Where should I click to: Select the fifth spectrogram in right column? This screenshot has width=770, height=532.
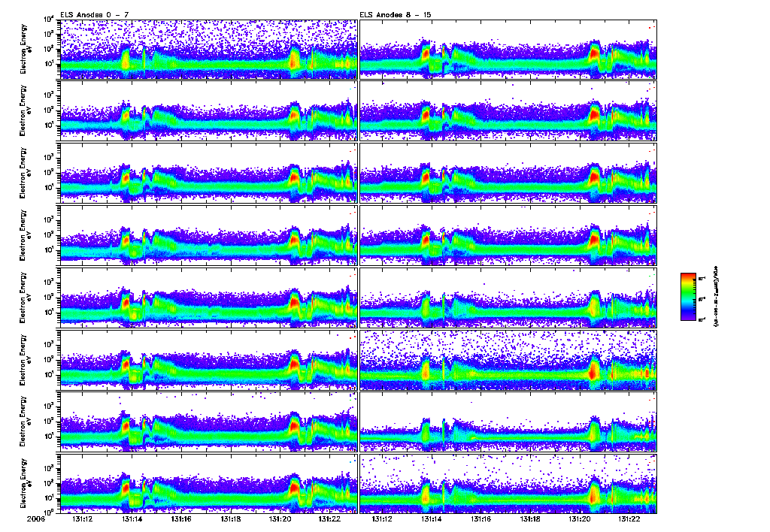click(508, 298)
